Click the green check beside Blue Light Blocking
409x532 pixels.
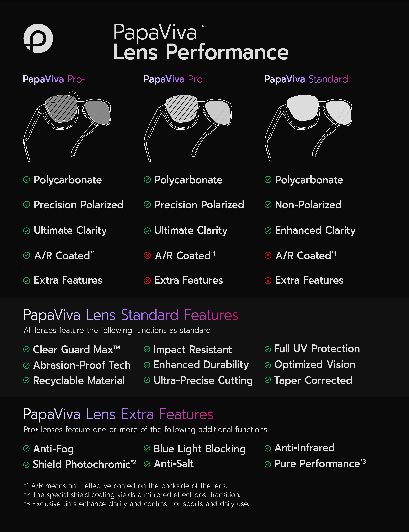pos(147,448)
